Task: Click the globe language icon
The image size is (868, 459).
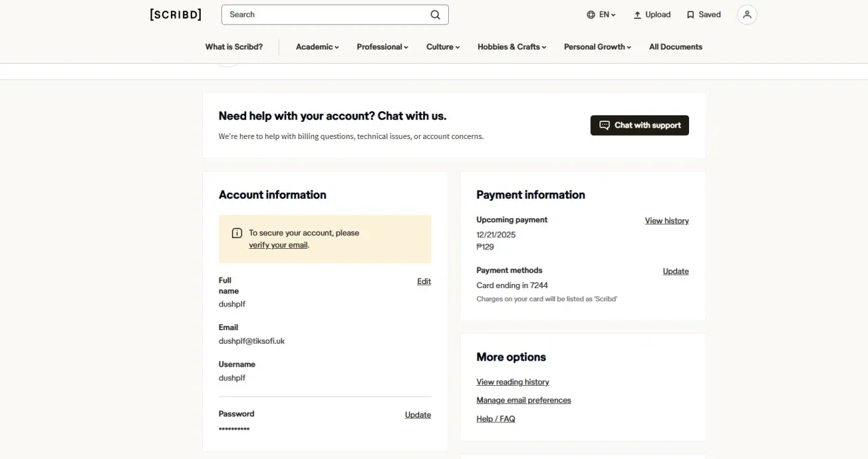Action: point(591,14)
